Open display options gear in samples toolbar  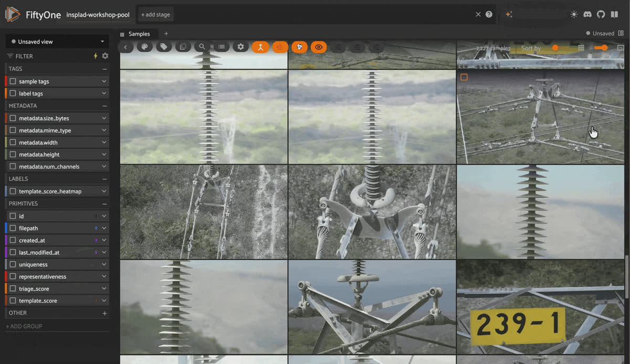240,47
